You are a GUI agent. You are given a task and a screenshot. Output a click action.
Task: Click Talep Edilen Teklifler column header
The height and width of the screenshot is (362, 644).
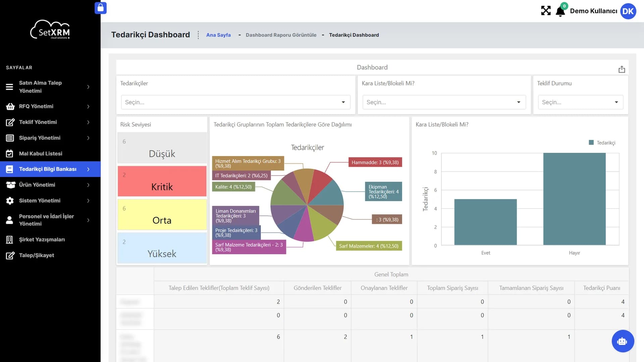click(219, 288)
